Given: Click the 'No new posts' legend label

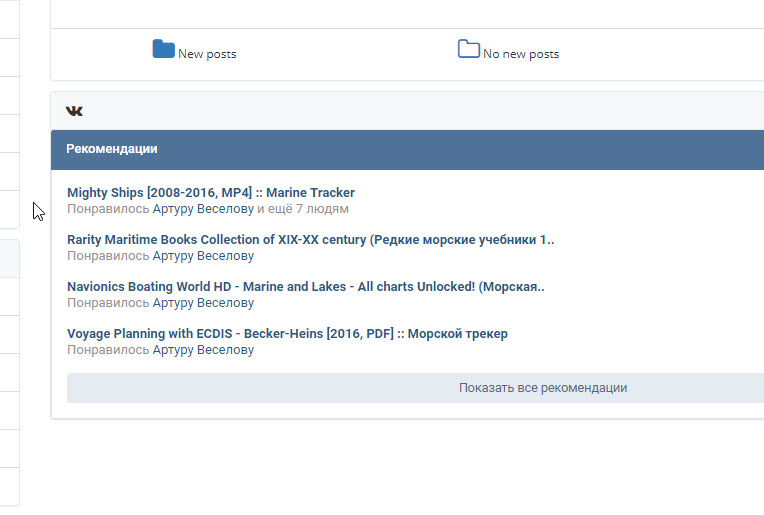Looking at the screenshot, I should tap(521, 54).
